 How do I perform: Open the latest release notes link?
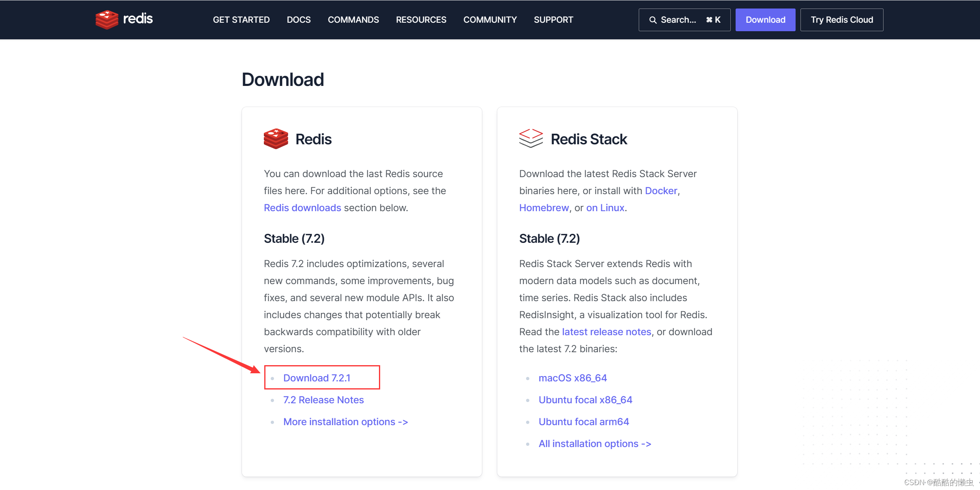pos(606,332)
